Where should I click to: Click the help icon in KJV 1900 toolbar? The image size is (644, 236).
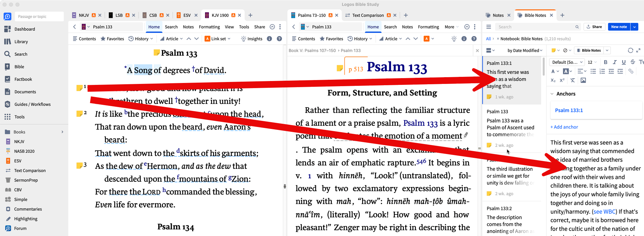(279, 39)
